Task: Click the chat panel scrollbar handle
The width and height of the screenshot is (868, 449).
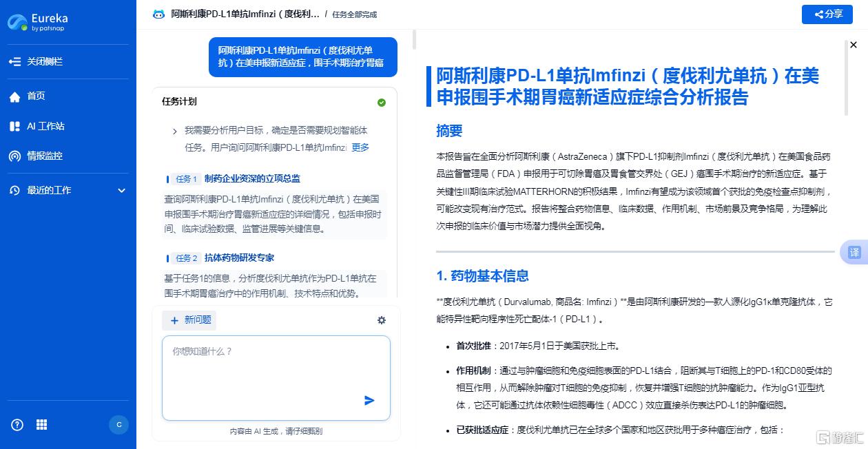Action: point(415,39)
